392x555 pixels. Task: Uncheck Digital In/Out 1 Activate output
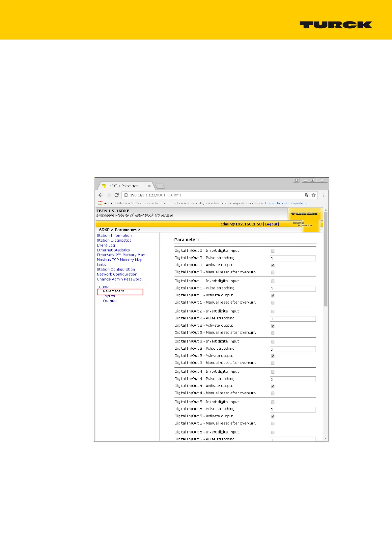point(273,296)
